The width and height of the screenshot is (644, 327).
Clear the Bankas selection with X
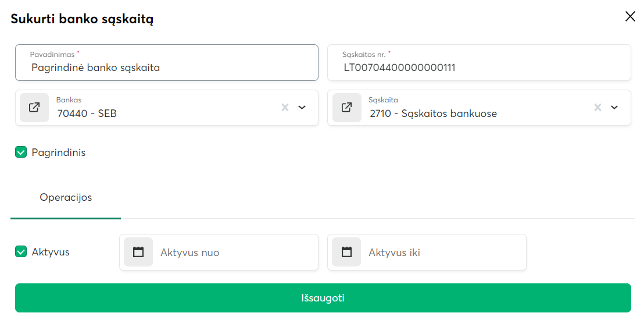click(x=285, y=107)
